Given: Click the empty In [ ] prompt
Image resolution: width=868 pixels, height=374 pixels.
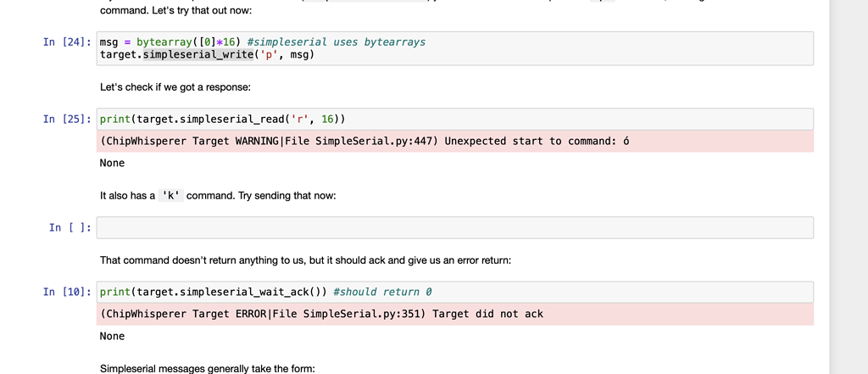Looking at the screenshot, I should (x=70, y=227).
